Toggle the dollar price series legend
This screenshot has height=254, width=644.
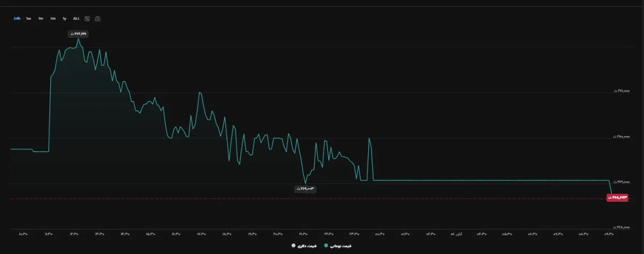pos(304,245)
